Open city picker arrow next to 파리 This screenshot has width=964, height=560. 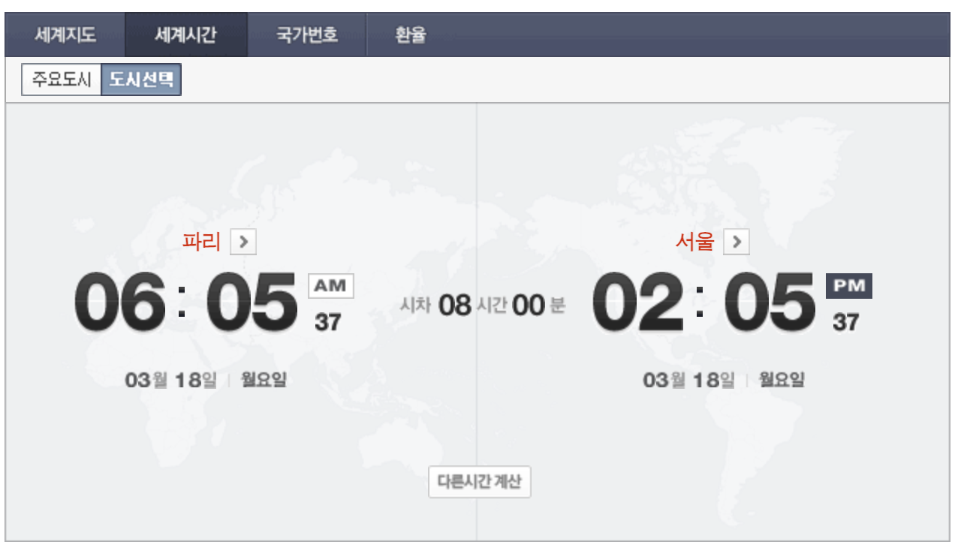[x=243, y=242]
